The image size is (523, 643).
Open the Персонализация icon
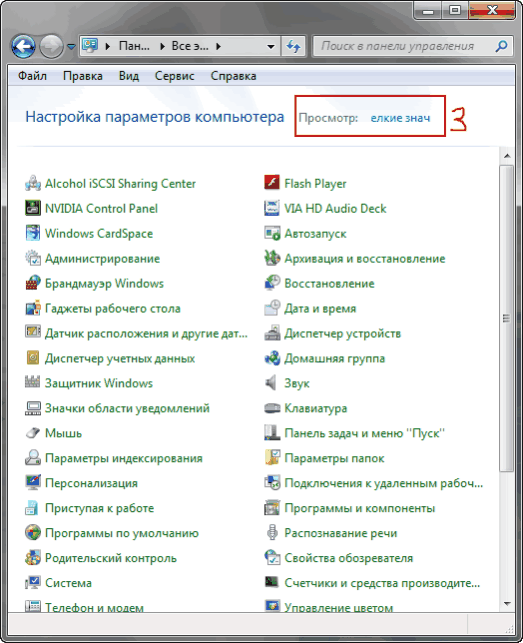[33, 483]
